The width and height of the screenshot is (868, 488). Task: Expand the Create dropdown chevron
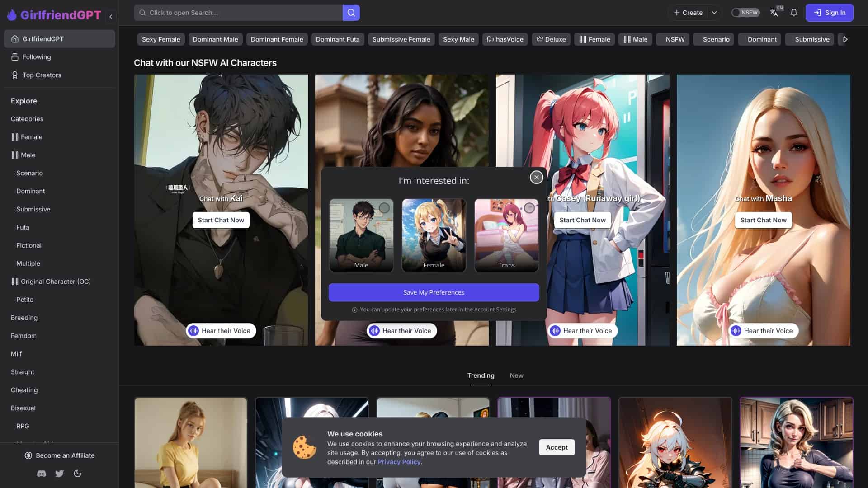714,13
